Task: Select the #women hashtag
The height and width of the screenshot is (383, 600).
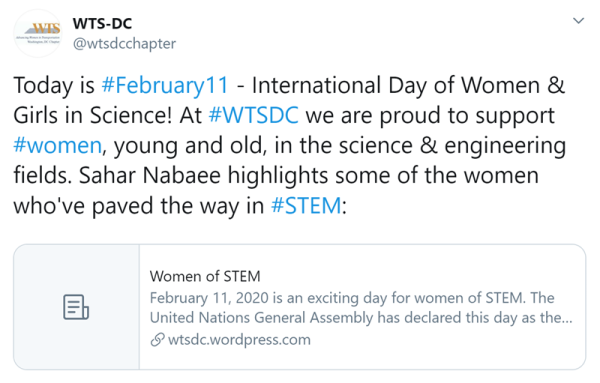Action: pyautogui.click(x=57, y=145)
